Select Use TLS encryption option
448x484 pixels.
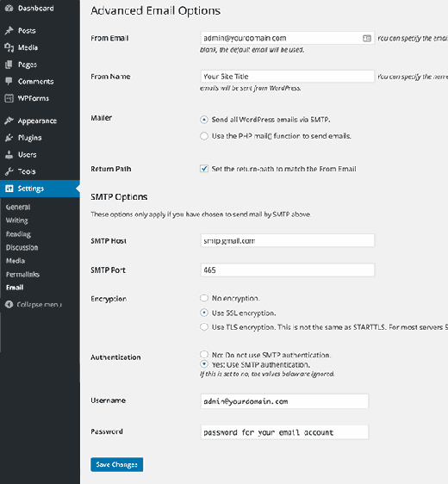[204, 327]
